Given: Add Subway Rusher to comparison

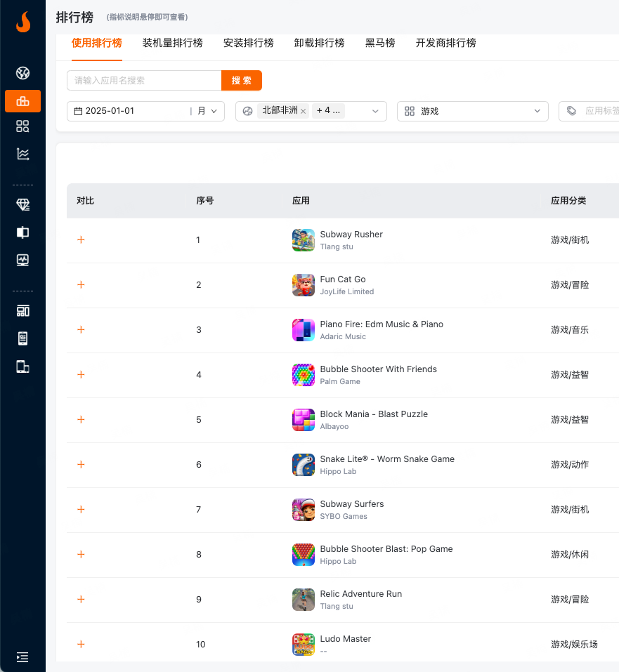Looking at the screenshot, I should click(81, 240).
